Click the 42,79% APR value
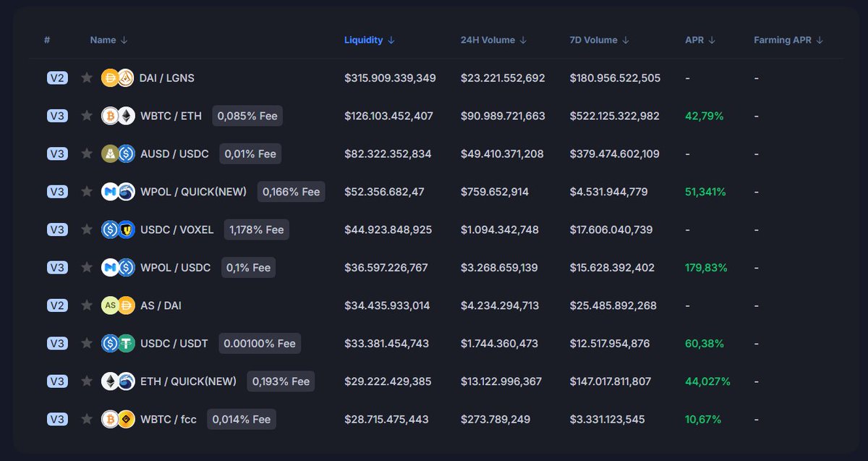Viewport: 868px width, 461px height. click(x=705, y=116)
